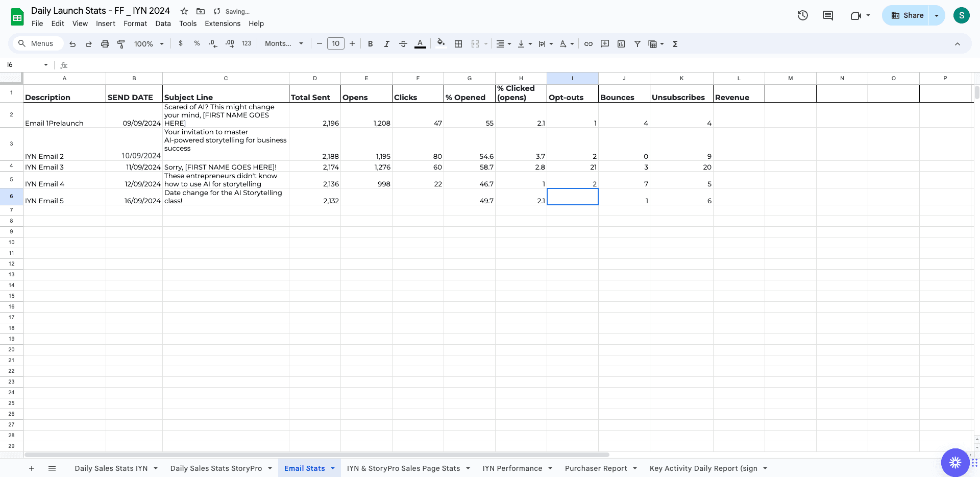Viewport: 980px width, 477px height.
Task: Insert chart icon in toolbar
Action: [x=621, y=44]
